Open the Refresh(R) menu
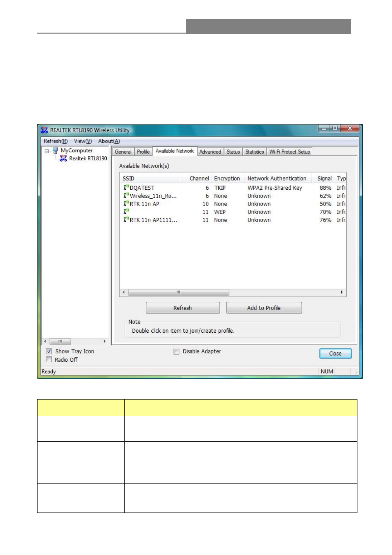The image size is (392, 555). coord(56,141)
